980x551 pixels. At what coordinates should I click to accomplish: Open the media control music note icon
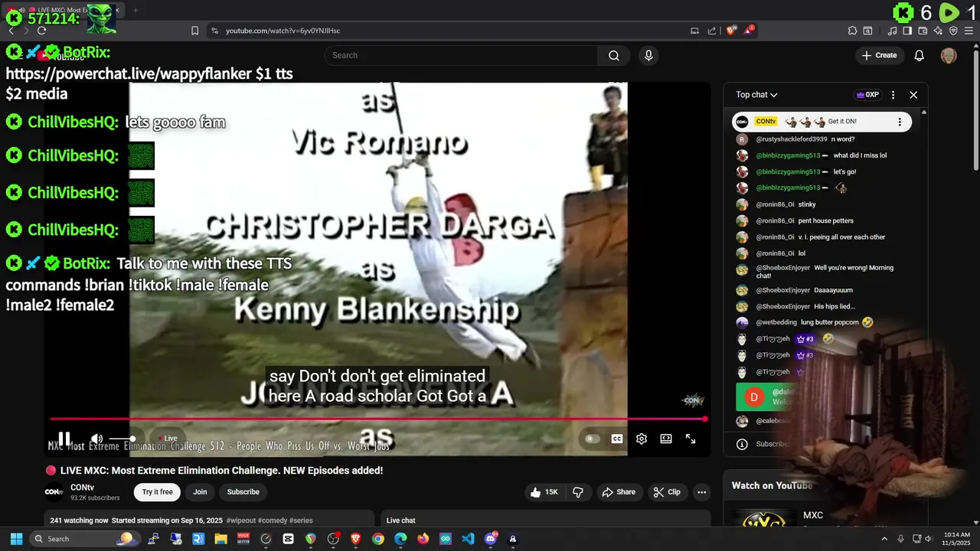point(892,31)
